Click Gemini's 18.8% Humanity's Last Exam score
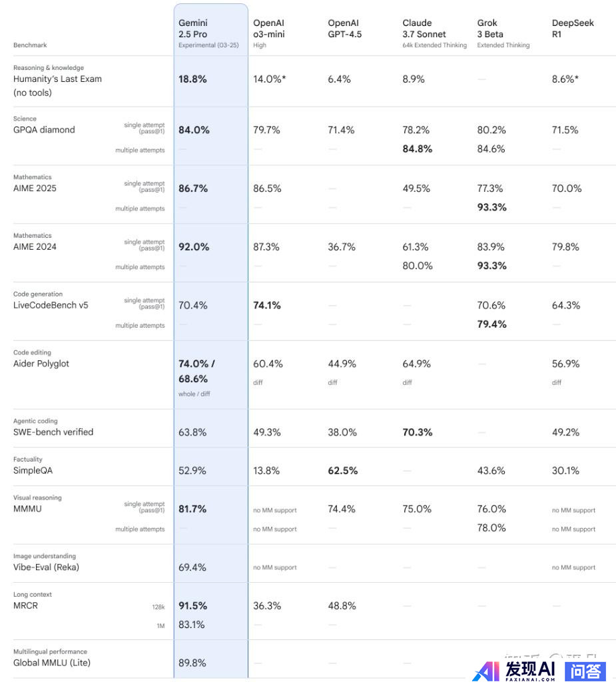616x688 pixels. 192,79
